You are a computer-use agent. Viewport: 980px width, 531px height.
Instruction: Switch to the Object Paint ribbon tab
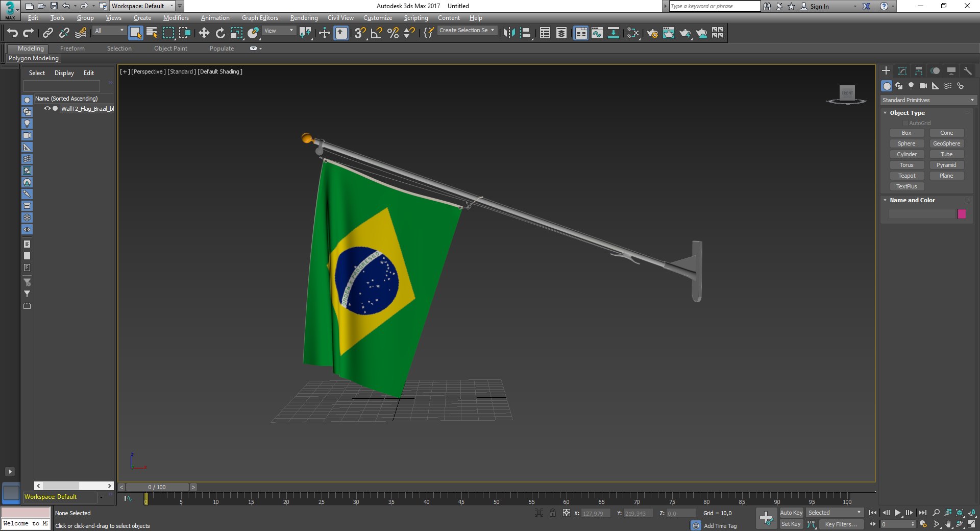tap(170, 49)
